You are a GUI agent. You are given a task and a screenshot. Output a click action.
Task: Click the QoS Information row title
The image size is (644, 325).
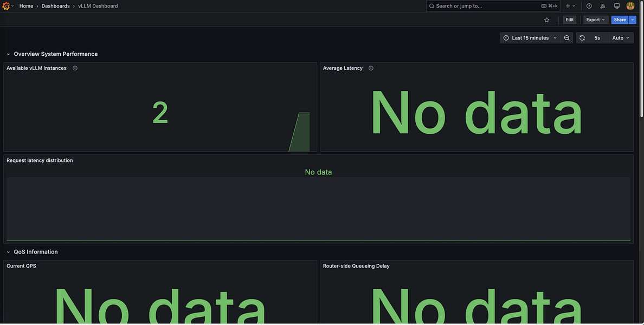click(36, 252)
